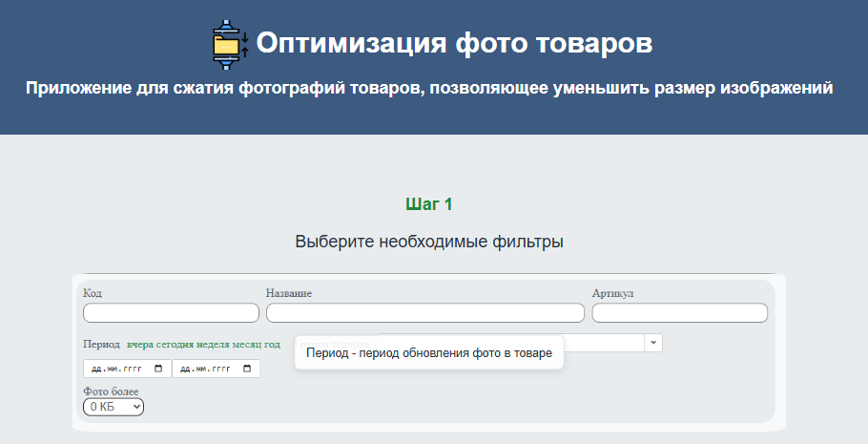Open calendar picker of first date field
868x444 pixels.
point(158,369)
